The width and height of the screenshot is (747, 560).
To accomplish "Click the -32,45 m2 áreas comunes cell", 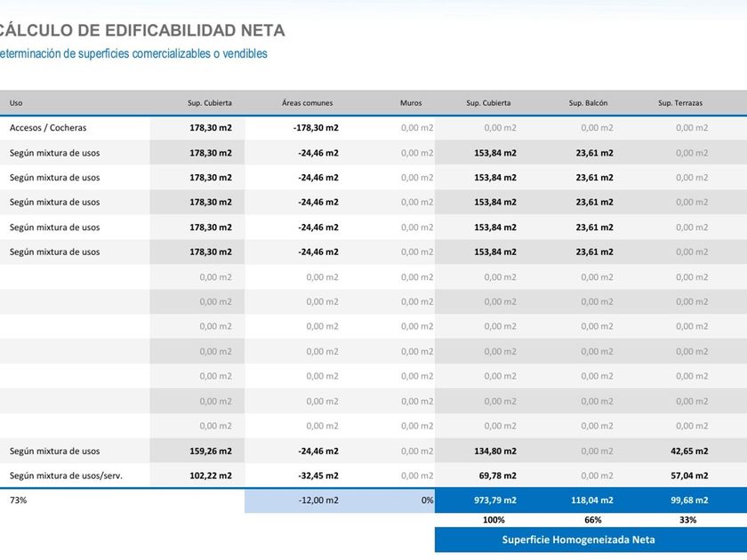I will [318, 476].
